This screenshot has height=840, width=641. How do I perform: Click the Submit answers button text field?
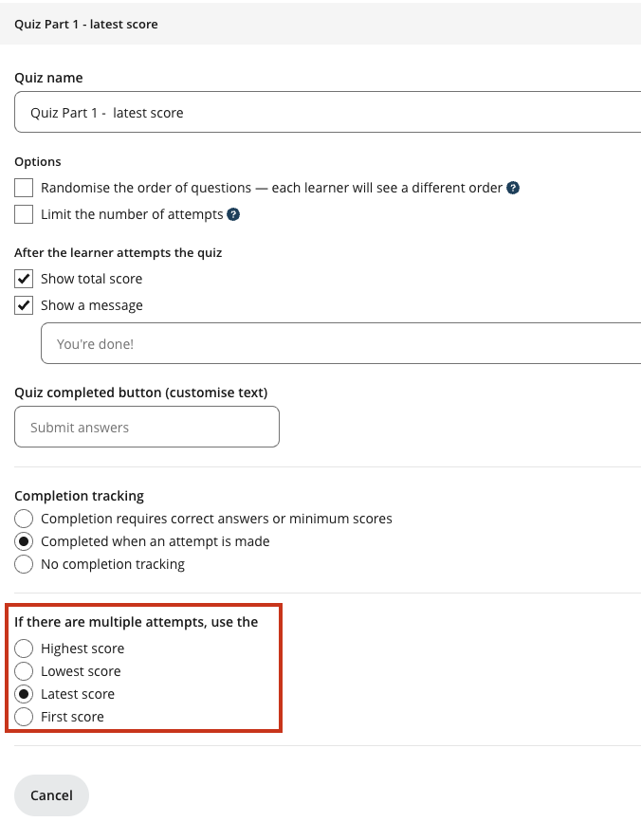click(x=147, y=427)
